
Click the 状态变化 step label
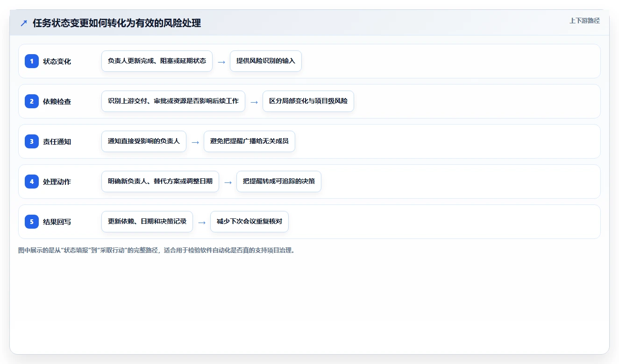pos(57,61)
